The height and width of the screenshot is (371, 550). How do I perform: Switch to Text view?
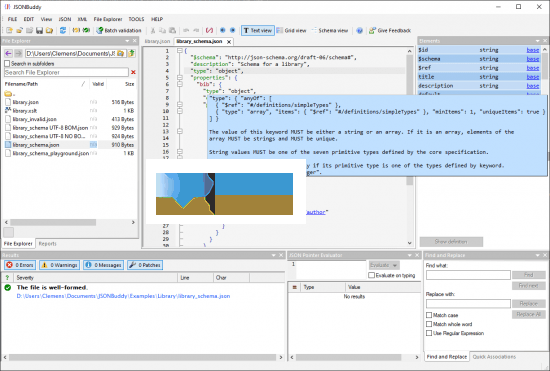257,31
